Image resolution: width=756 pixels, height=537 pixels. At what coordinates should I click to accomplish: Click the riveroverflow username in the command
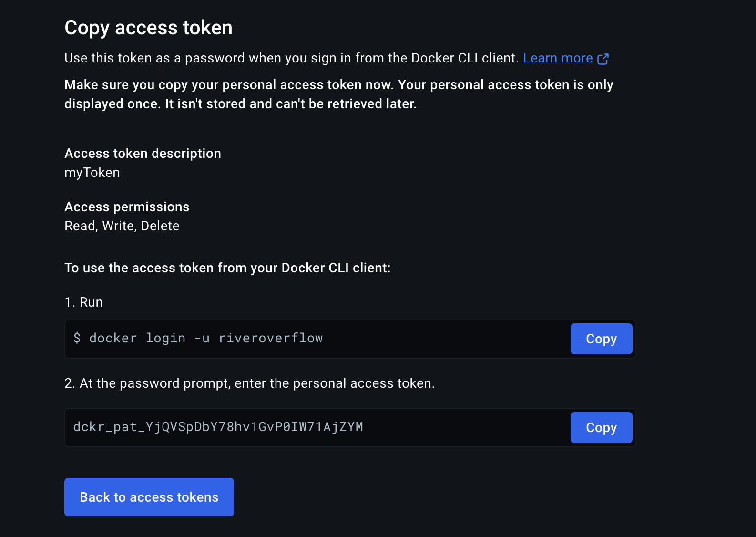tap(270, 338)
